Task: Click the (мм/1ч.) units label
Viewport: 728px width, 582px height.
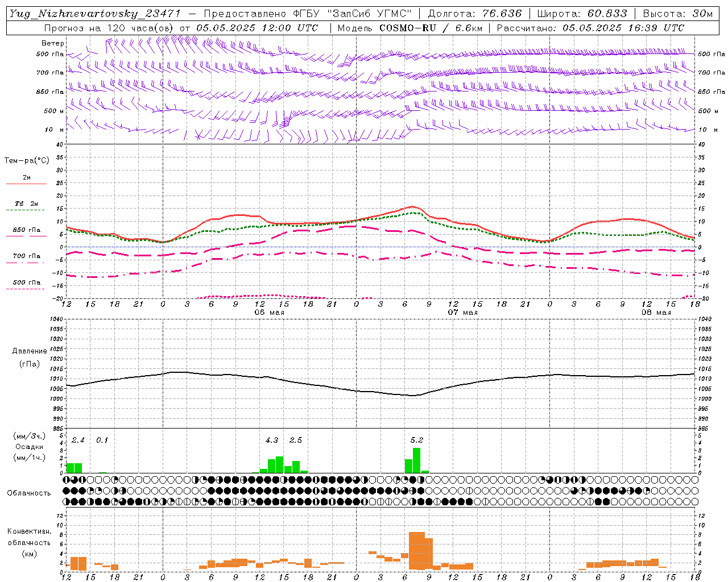Action: pos(29,458)
